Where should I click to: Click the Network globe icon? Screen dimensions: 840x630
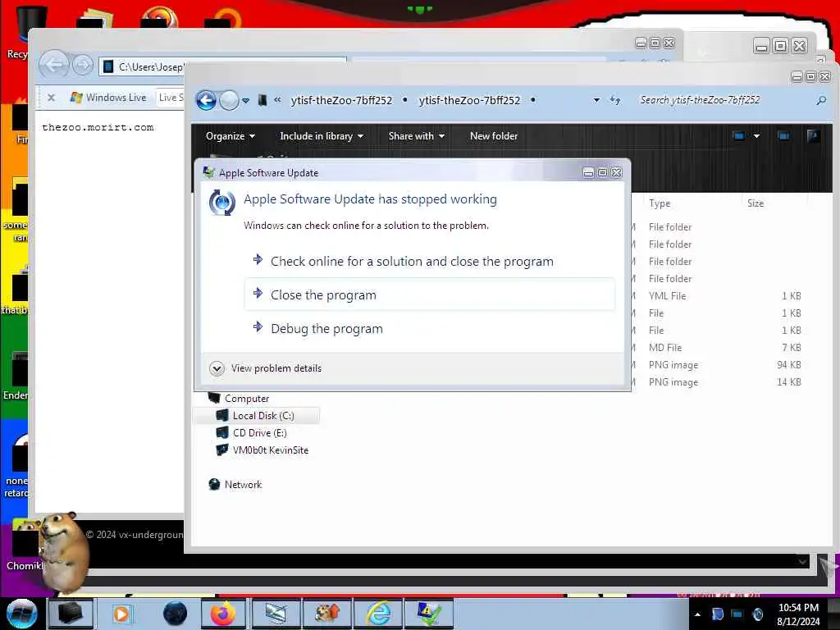(214, 484)
